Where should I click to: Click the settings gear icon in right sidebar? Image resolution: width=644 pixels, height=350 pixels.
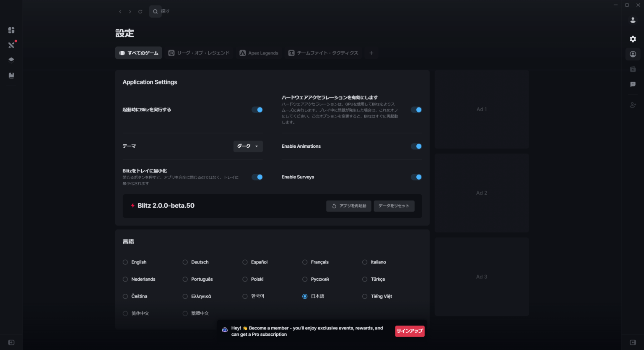[633, 39]
